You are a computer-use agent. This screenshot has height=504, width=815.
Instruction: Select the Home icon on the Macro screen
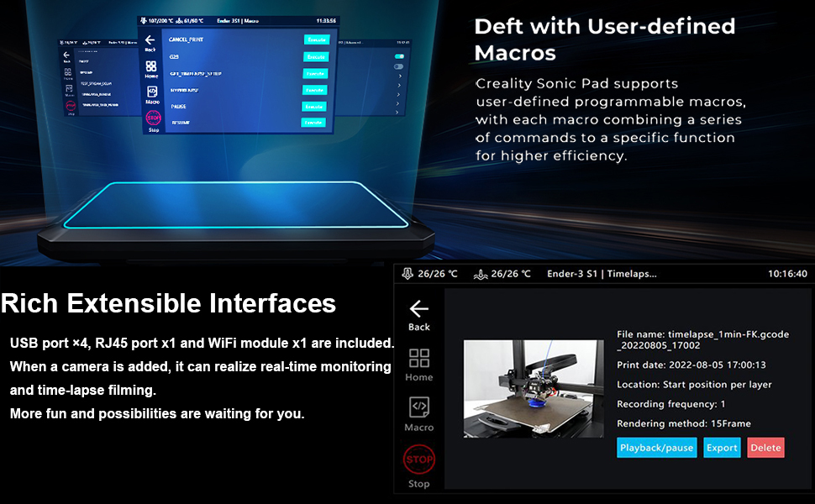pos(150,66)
